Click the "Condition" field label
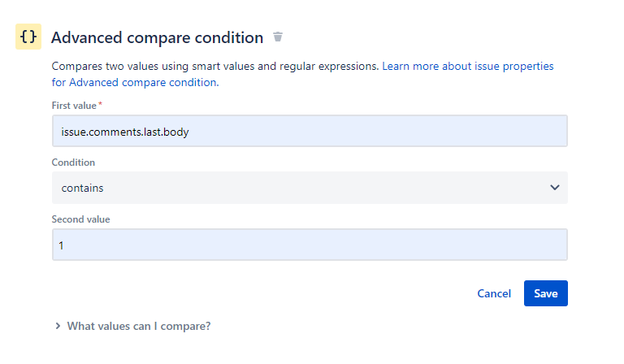 (x=73, y=162)
